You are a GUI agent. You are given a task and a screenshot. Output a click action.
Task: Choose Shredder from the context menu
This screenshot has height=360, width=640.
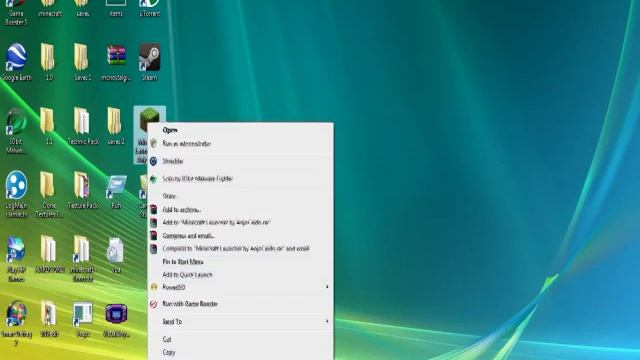[x=240, y=161]
